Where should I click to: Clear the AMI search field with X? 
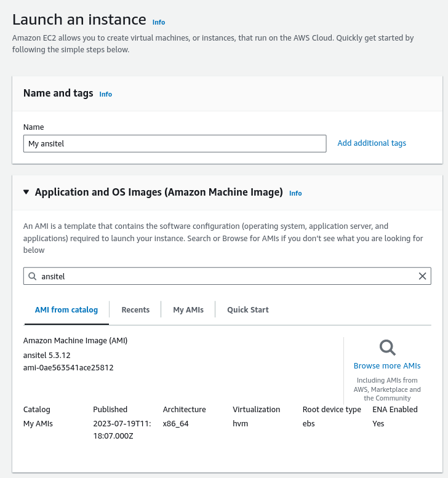click(422, 276)
